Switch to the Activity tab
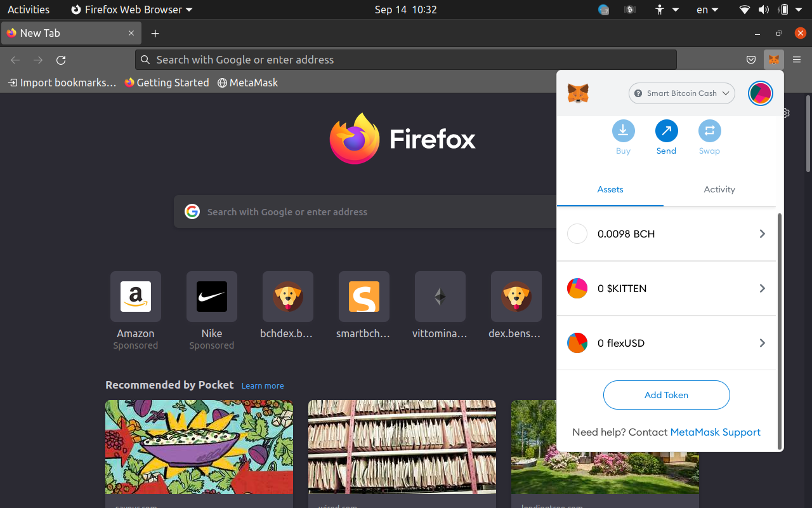The height and width of the screenshot is (508, 812). click(719, 189)
